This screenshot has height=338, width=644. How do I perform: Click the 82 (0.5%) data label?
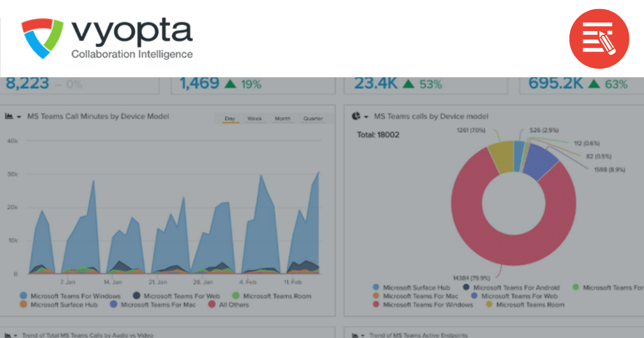pos(599,157)
